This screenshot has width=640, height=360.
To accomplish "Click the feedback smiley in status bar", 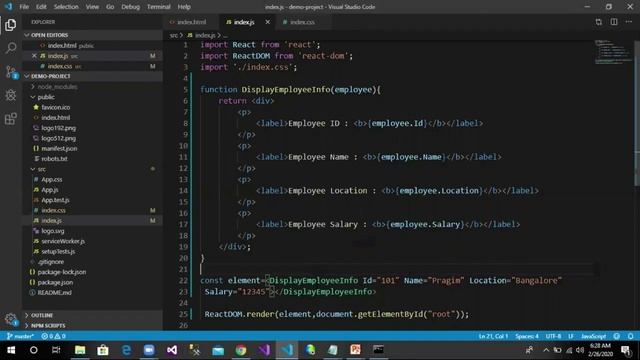I will pyautogui.click(x=617, y=336).
